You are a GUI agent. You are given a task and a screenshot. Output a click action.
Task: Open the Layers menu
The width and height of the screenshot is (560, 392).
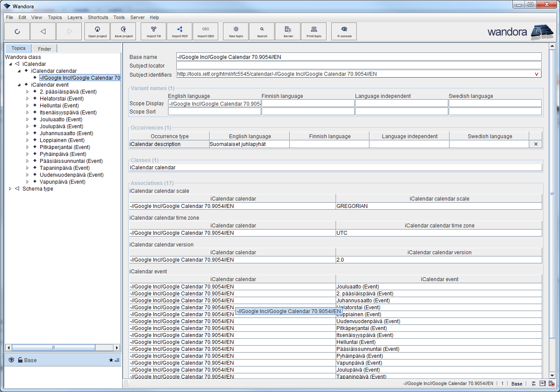(74, 17)
